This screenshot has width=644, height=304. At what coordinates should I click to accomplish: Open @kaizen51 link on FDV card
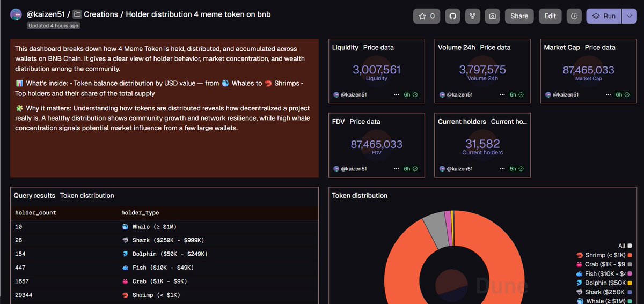pyautogui.click(x=354, y=169)
